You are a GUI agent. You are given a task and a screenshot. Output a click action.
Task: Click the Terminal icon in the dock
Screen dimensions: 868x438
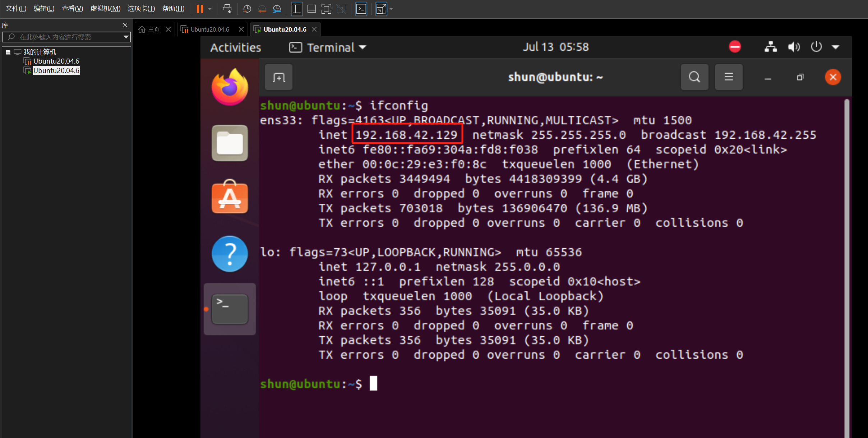click(x=230, y=309)
